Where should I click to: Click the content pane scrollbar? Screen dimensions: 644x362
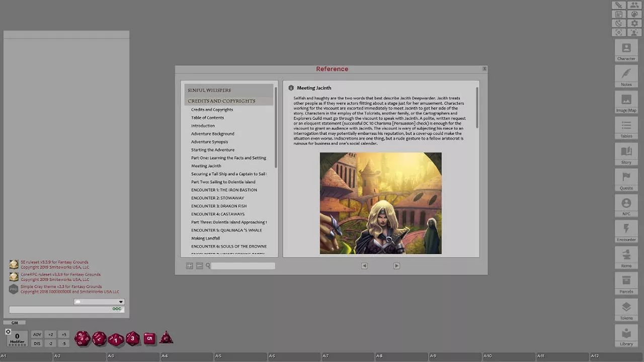tap(477, 108)
